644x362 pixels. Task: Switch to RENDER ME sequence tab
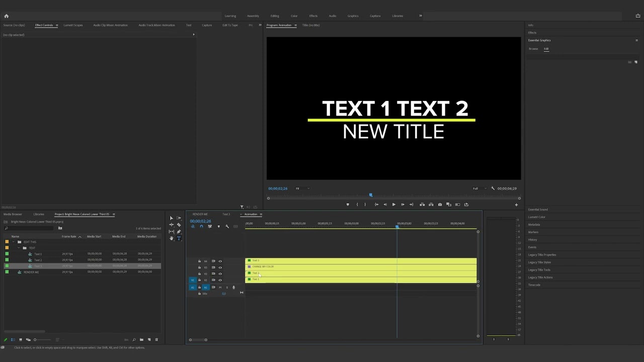tap(200, 214)
